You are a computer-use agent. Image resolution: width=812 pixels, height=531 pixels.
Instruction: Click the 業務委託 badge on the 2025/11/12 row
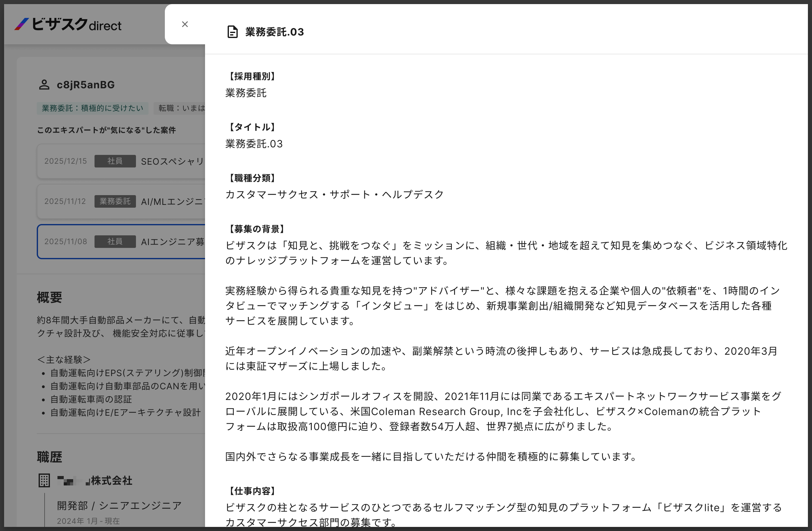coord(115,201)
